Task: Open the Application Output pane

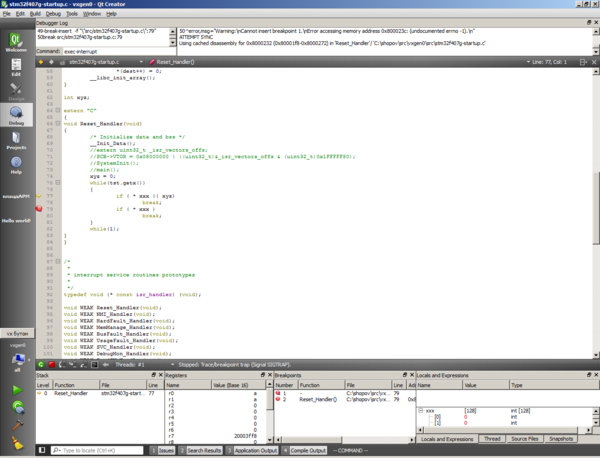Action: pyautogui.click(x=252, y=450)
